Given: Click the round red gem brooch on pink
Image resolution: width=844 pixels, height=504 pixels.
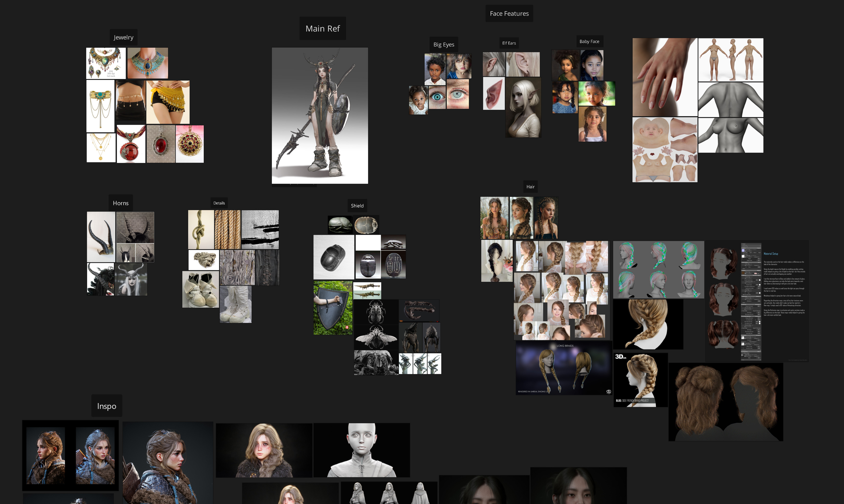Looking at the screenshot, I should pos(190,144).
